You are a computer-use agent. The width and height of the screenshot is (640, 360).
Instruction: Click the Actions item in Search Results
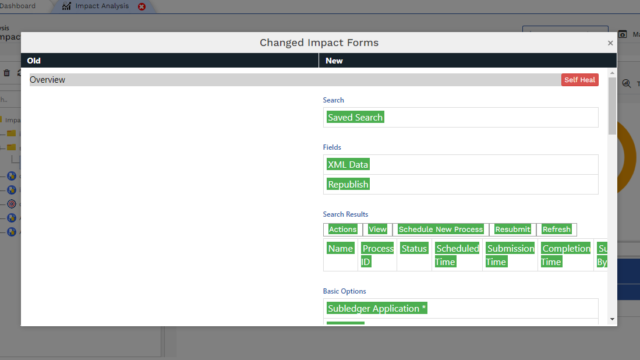(342, 229)
